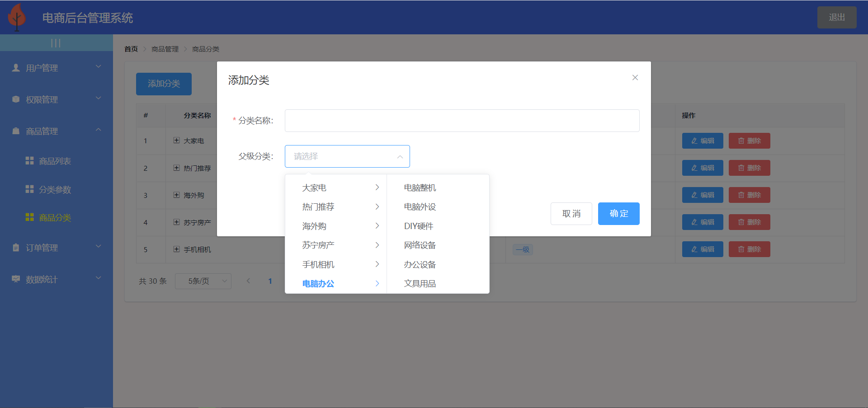Screen dimensions: 868x408
Task: Click the 分类参数 icon in sidebar
Action: click(x=29, y=190)
